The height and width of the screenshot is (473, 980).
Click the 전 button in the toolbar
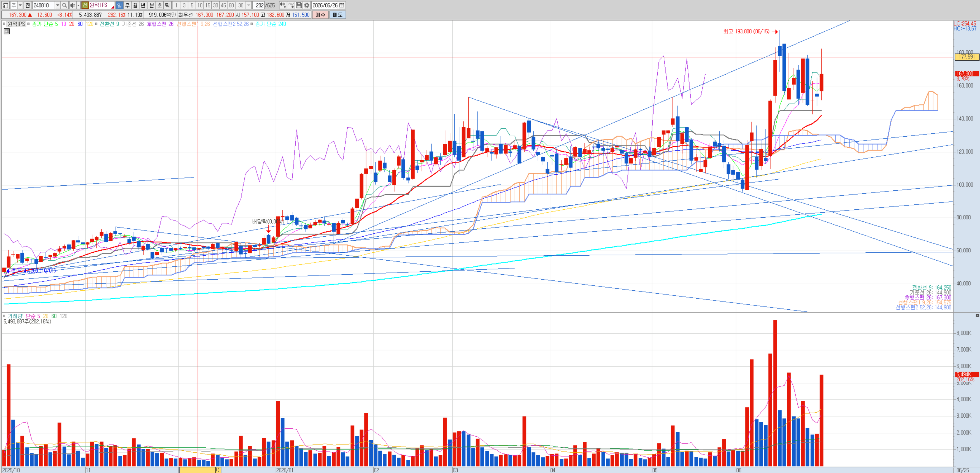[28, 5]
